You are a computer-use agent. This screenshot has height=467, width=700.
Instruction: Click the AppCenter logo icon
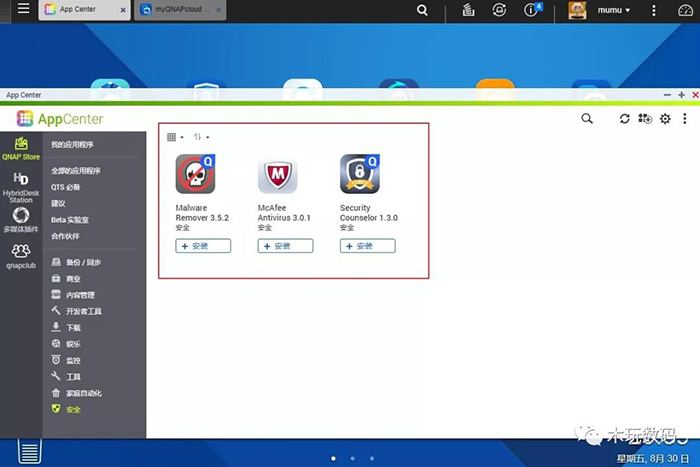coord(25,119)
